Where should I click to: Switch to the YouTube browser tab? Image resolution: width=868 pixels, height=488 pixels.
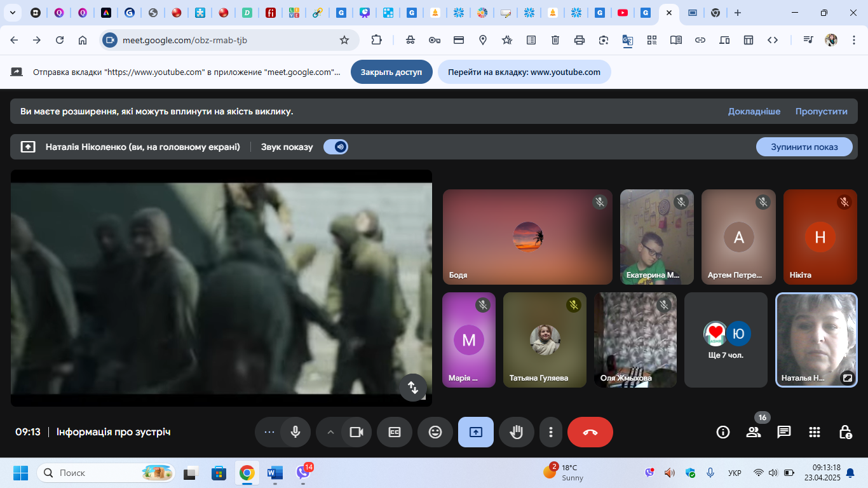coord(623,13)
